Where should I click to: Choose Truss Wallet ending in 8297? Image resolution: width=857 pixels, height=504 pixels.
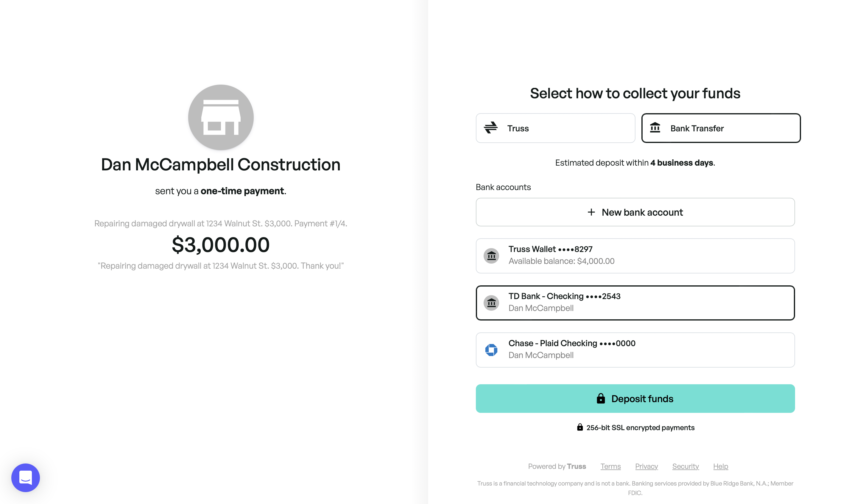635,256
